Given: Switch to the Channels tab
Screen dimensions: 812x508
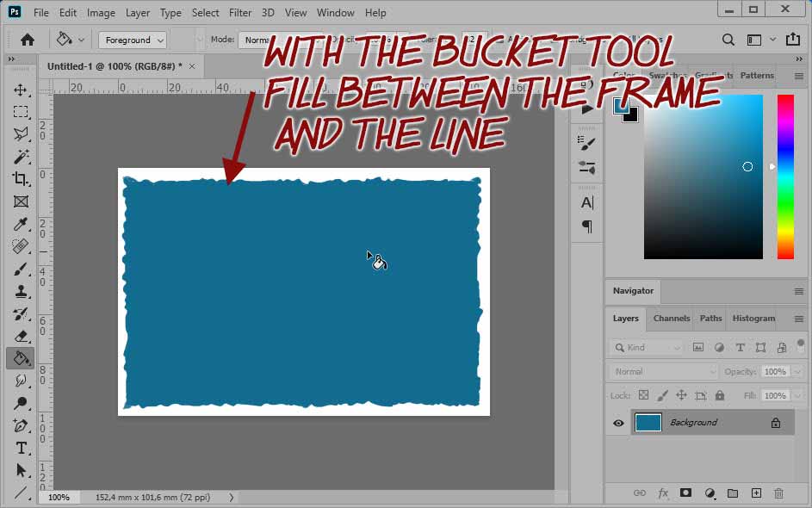Looking at the screenshot, I should click(671, 318).
